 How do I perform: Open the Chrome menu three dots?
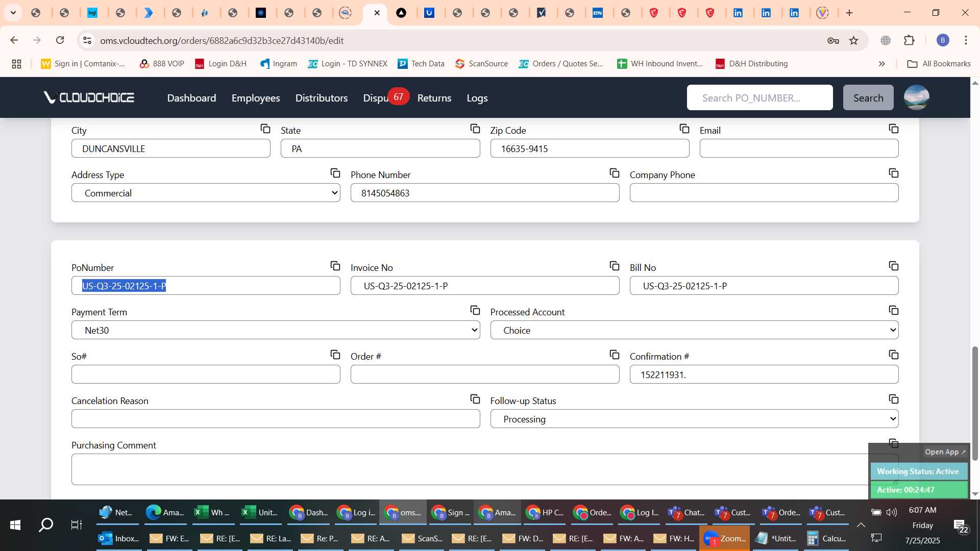966,40
